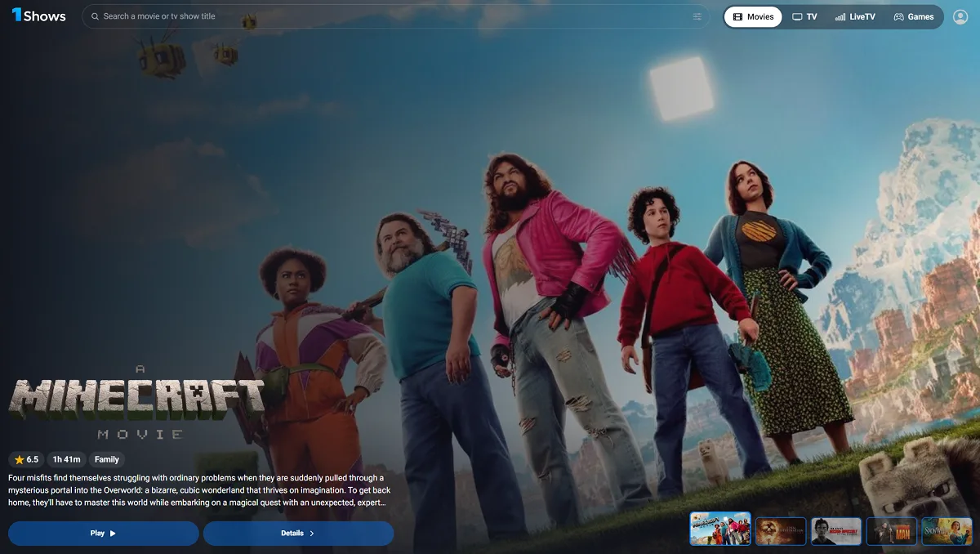Click the 1h 41m runtime badge
This screenshot has height=554, width=980.
click(x=66, y=460)
